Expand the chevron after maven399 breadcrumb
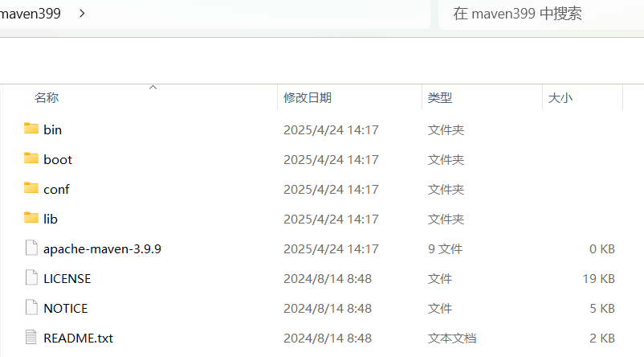The height and width of the screenshot is (357, 644). (82, 14)
